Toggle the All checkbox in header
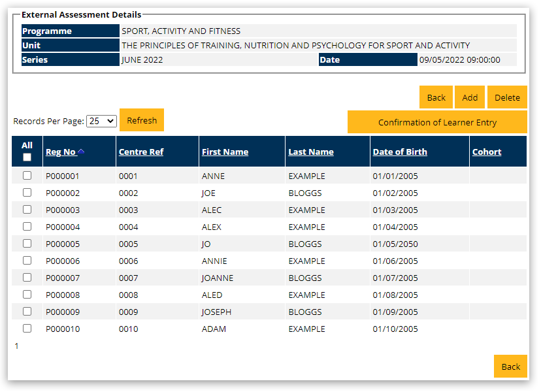This screenshot has width=541, height=392. pos(27,157)
